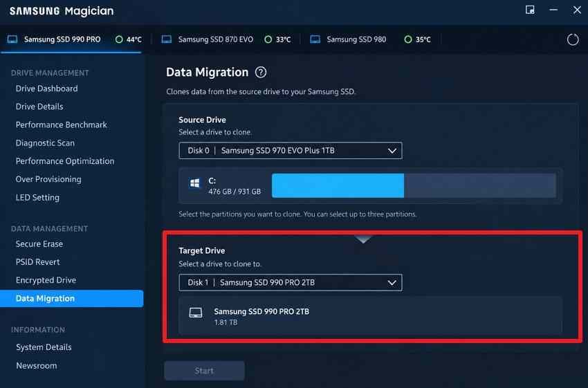Go to Performance Benchmark
This screenshot has height=388, width=588.
coord(62,124)
